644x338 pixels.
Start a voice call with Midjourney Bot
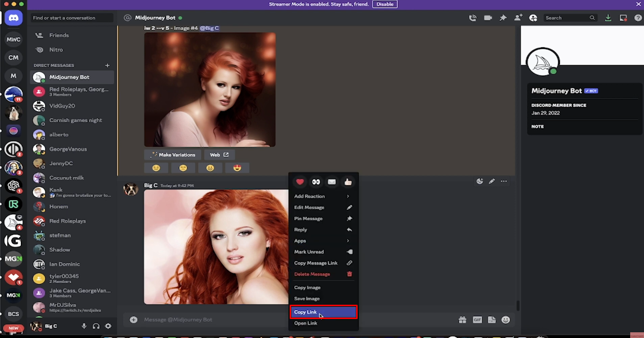click(x=473, y=18)
